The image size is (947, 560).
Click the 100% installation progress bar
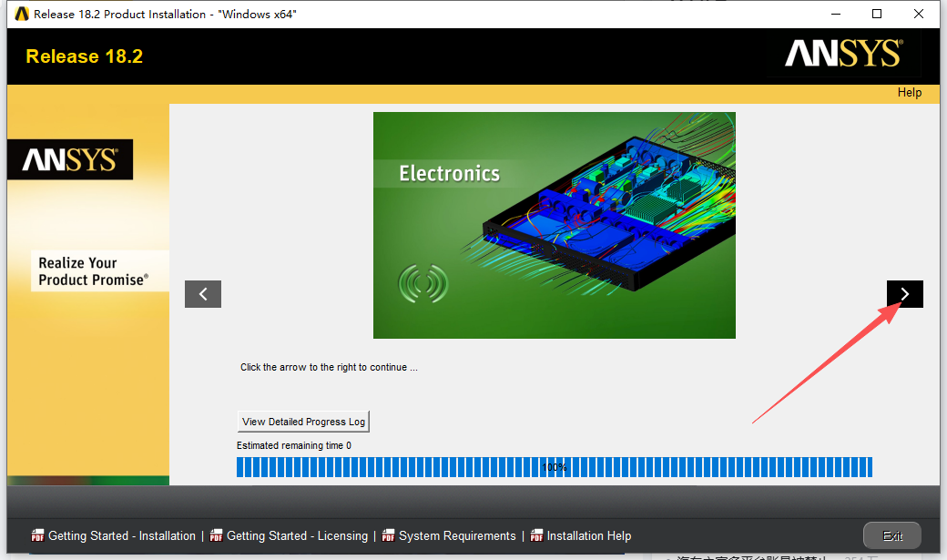click(x=554, y=467)
